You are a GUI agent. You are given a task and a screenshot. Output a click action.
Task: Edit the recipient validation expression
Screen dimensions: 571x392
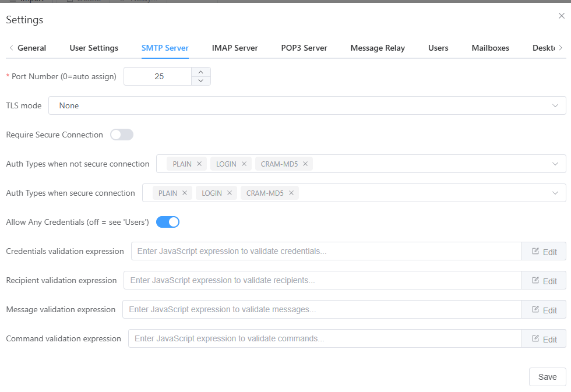tap(544, 281)
